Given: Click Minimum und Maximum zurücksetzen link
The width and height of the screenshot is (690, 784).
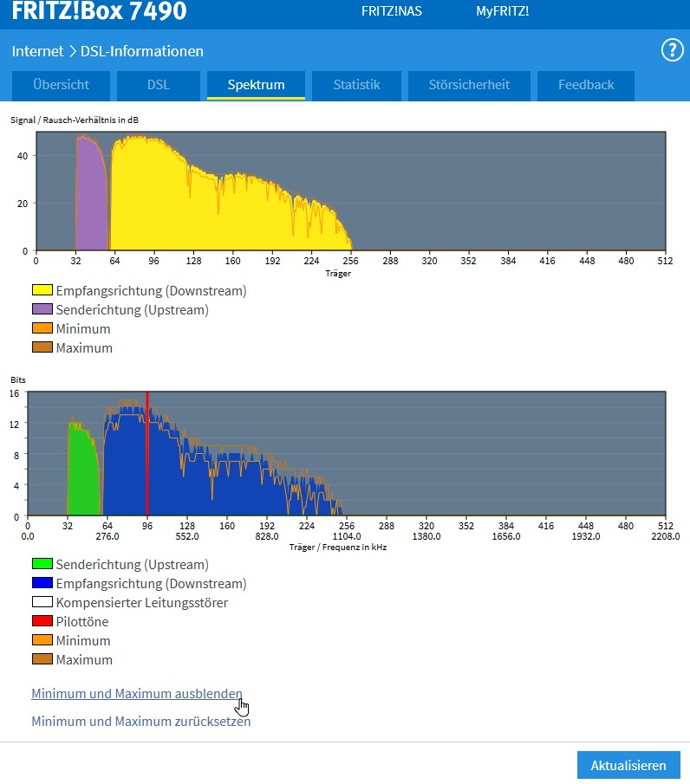Looking at the screenshot, I should point(141,722).
